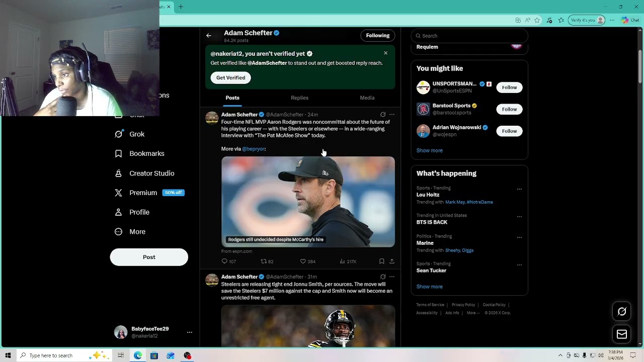Image resolution: width=644 pixels, height=362 pixels.
Task: Open options for Sean Tucker trend
Action: pyautogui.click(x=519, y=265)
